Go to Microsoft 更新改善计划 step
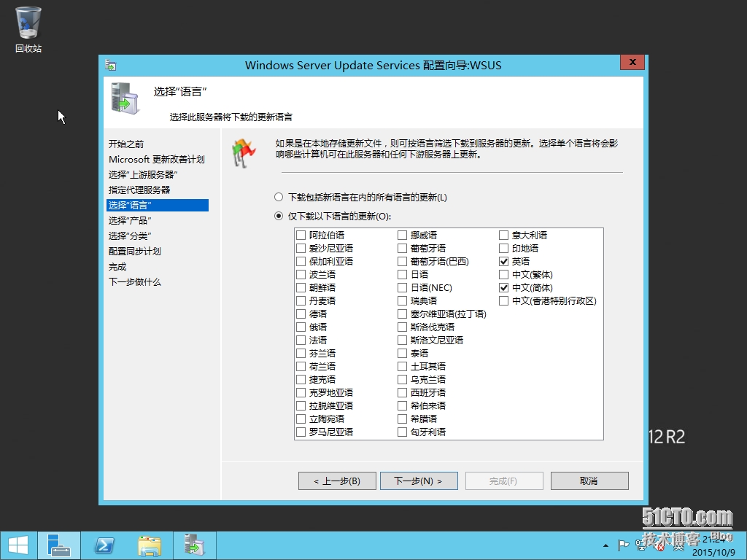Screen dimensions: 747x560 157,159
